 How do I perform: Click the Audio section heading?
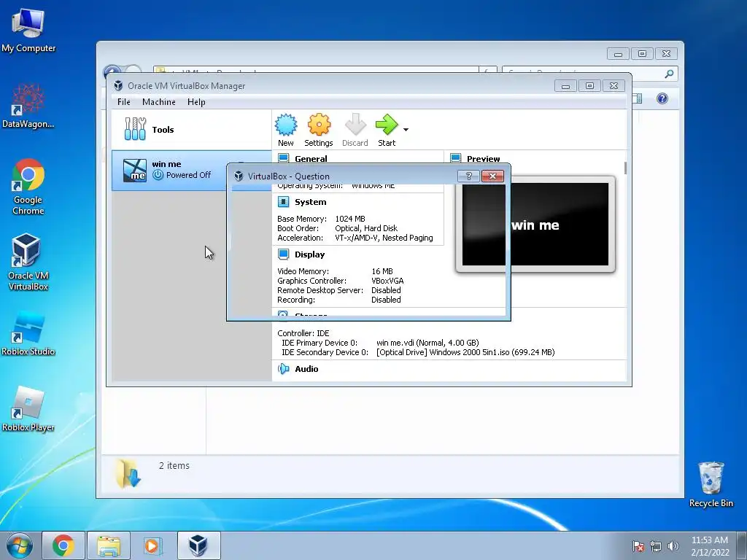coord(306,368)
